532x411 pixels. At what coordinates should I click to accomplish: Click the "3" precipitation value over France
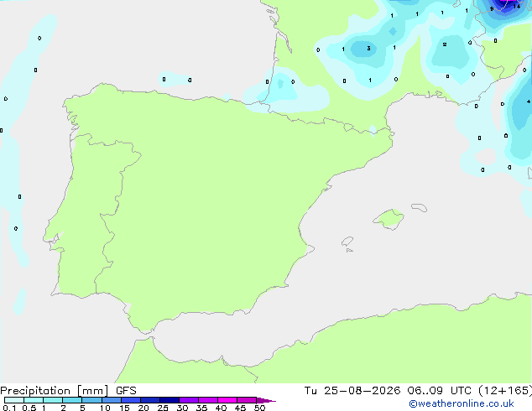[x=369, y=48]
